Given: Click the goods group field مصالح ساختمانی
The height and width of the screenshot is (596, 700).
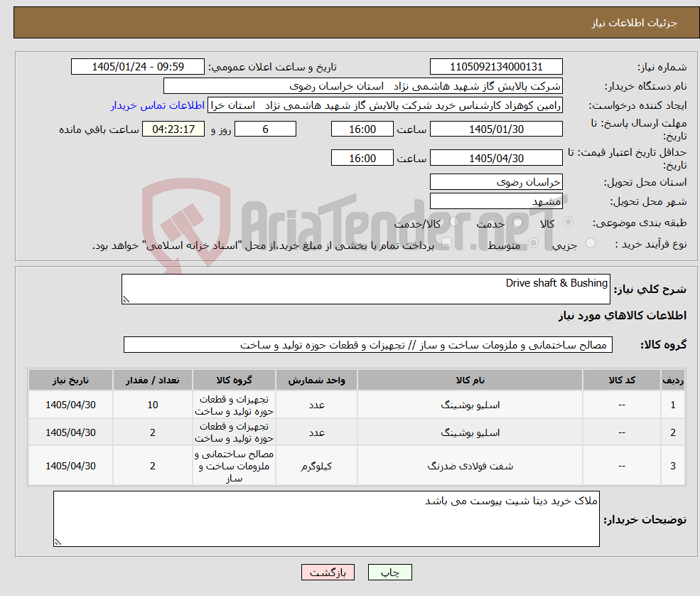Looking at the screenshot, I should pyautogui.click(x=368, y=345).
